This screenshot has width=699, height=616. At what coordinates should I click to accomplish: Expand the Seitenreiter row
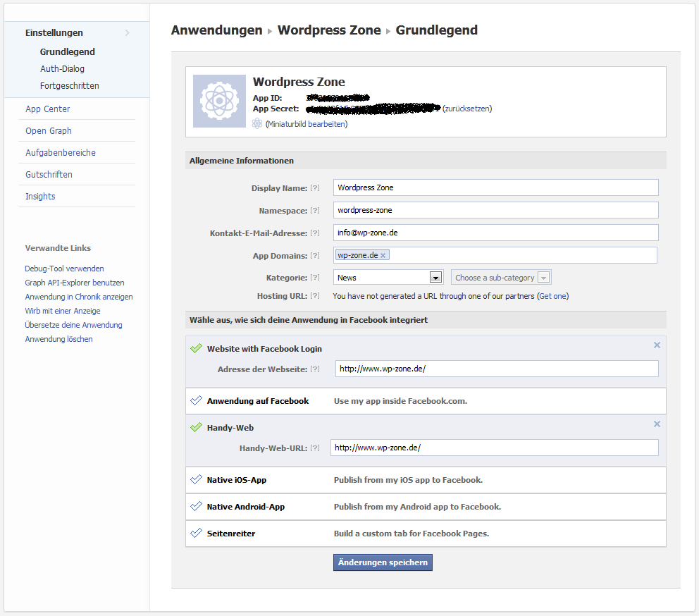[x=426, y=534]
